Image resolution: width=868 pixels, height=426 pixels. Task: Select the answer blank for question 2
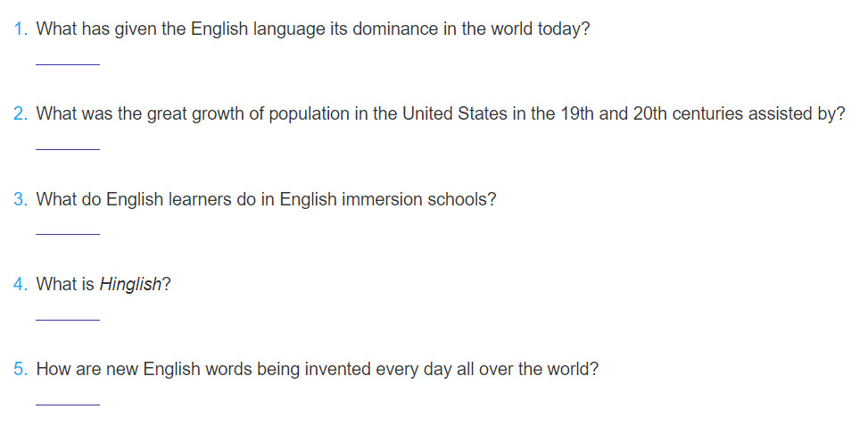[x=68, y=144]
